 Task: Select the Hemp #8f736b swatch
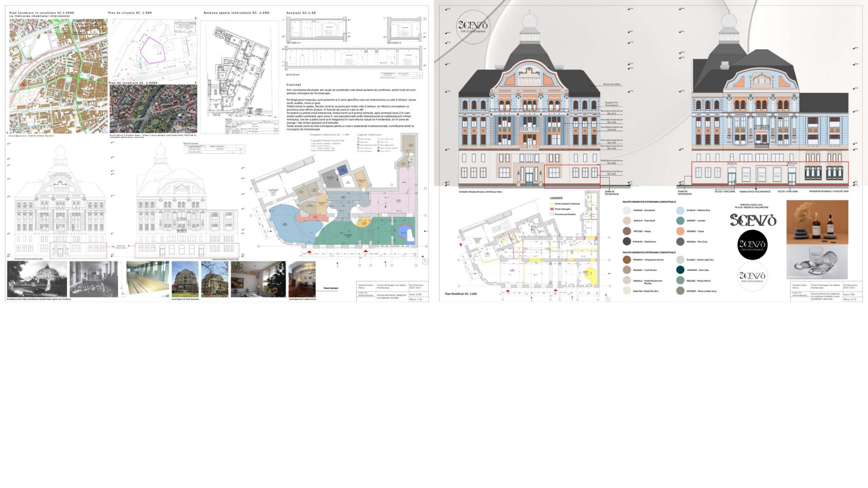click(x=627, y=231)
